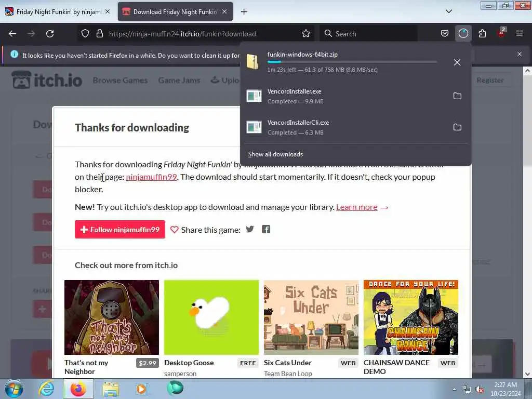Click the Six Cats Under title link
The image size is (532, 399).
288,363
